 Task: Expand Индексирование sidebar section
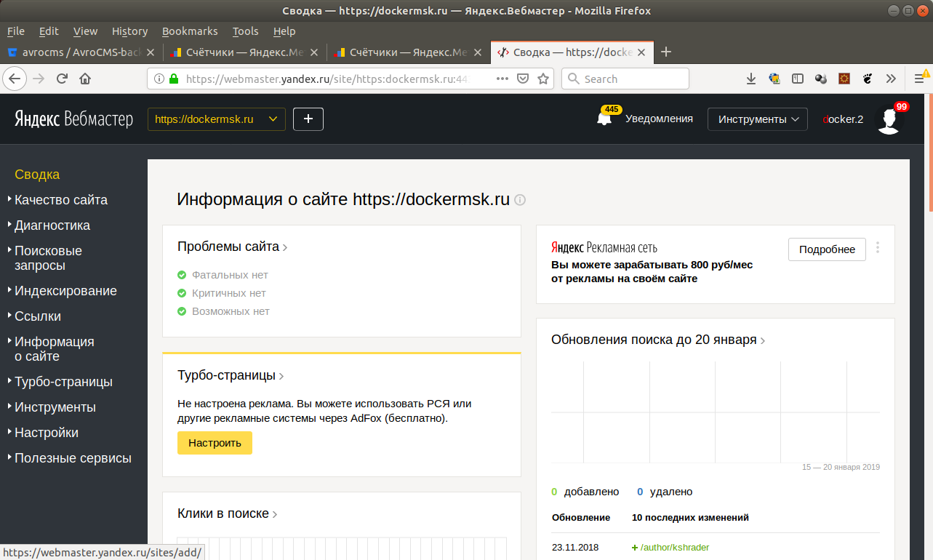click(x=65, y=291)
